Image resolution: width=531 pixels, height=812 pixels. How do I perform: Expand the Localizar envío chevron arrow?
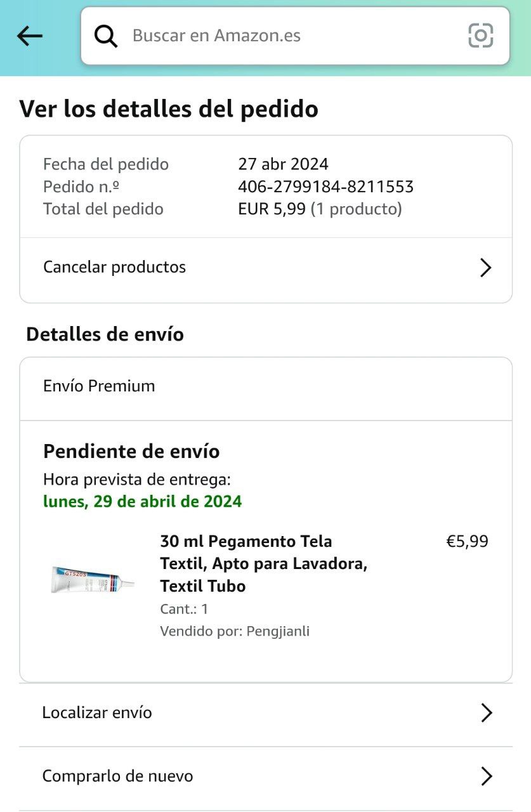tap(486, 713)
